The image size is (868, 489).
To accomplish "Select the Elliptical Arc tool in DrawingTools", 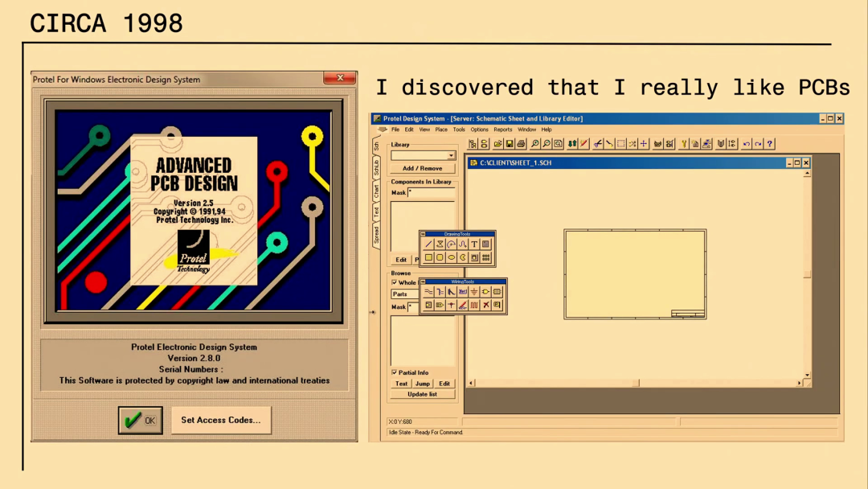I will pos(451,244).
